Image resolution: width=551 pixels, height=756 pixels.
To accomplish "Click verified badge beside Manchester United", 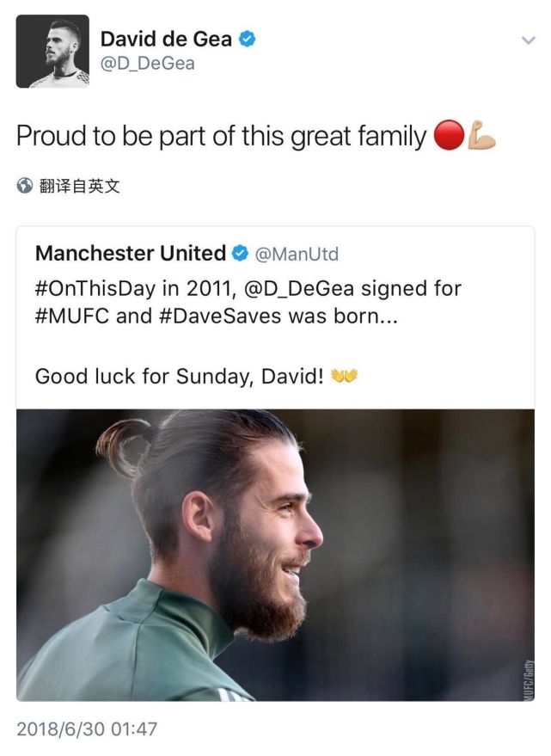I will [x=240, y=254].
